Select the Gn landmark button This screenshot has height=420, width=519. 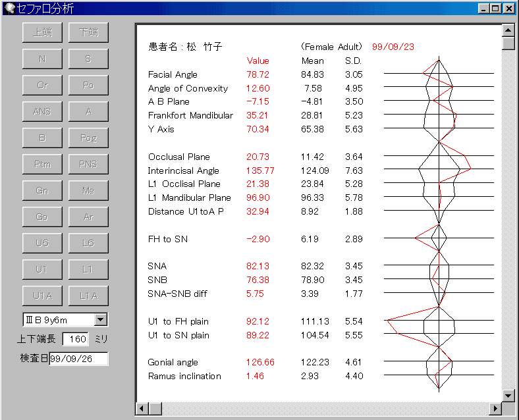tap(42, 190)
